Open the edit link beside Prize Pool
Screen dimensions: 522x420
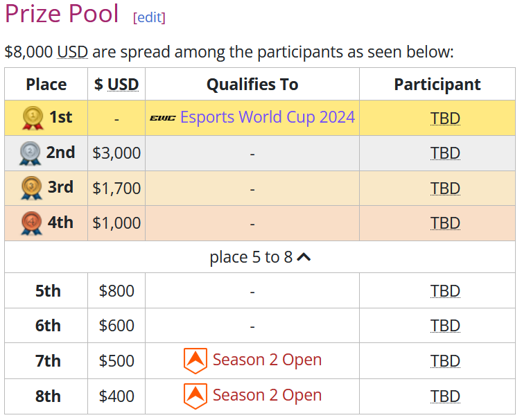(149, 17)
